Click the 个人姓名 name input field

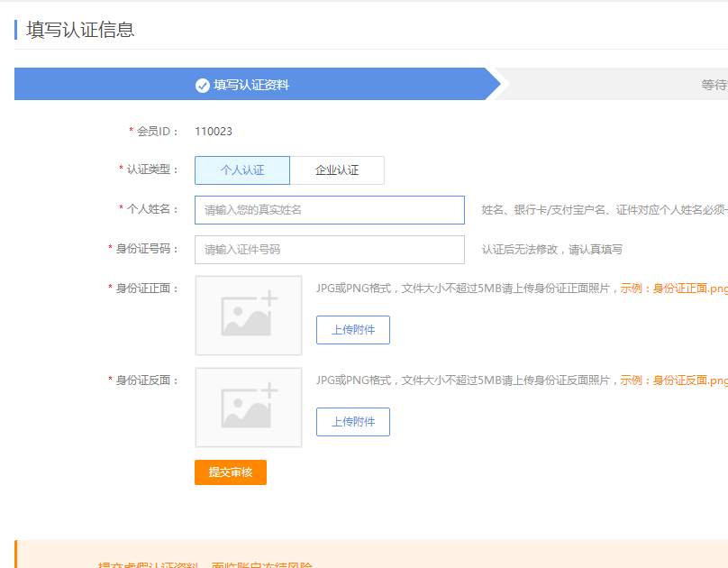click(329, 209)
